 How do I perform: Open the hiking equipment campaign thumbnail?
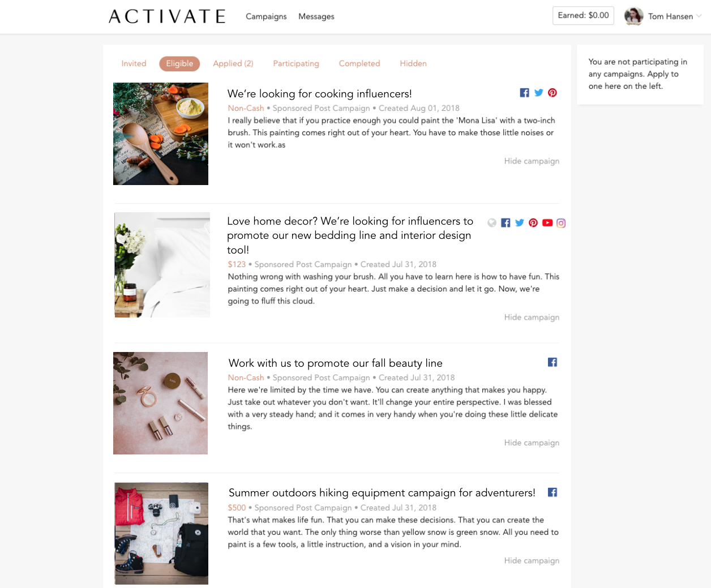161,533
